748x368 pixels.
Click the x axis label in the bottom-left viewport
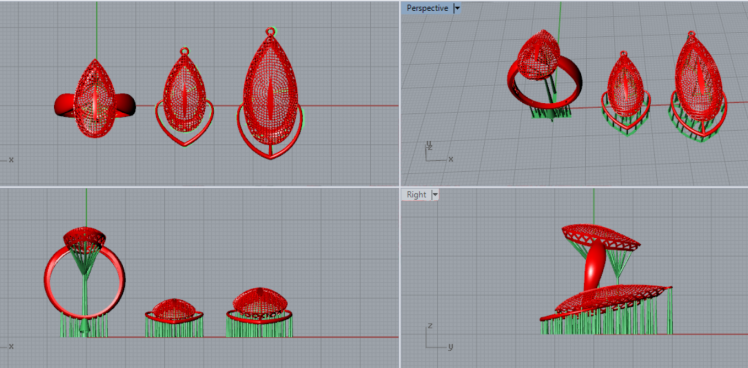10,346
